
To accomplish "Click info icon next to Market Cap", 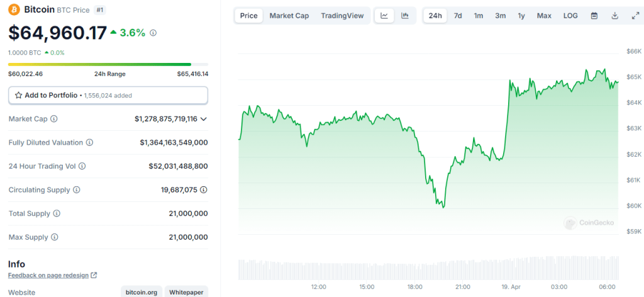I will pyautogui.click(x=54, y=119).
